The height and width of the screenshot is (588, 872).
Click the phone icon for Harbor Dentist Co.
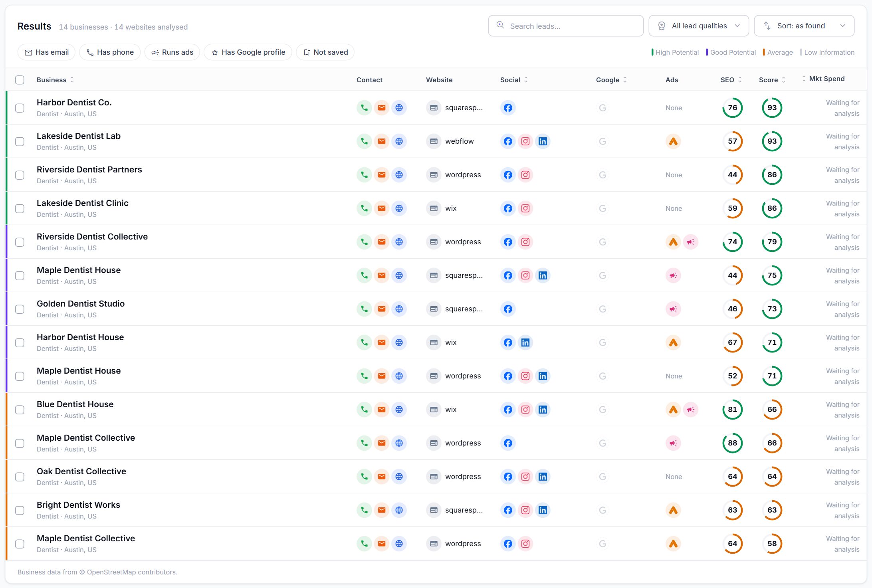(364, 108)
